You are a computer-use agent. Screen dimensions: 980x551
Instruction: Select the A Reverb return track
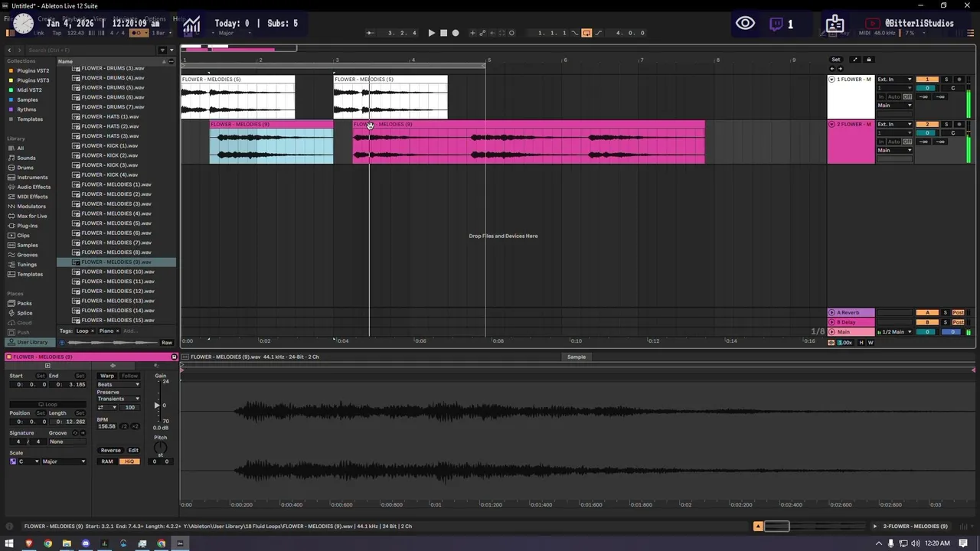click(x=851, y=312)
